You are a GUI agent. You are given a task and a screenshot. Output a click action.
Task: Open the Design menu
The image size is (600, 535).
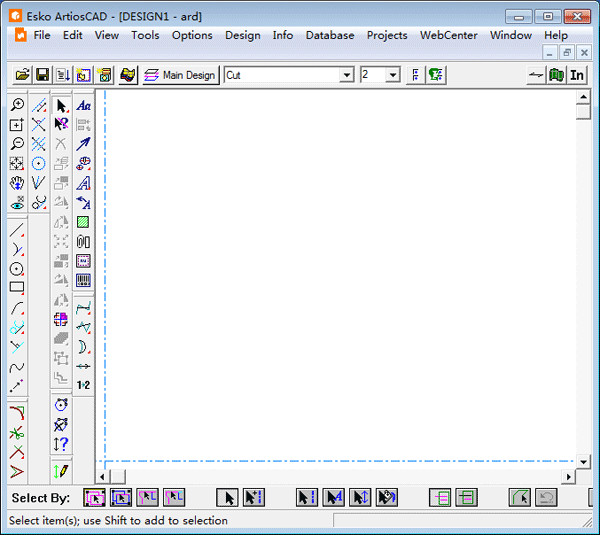[x=243, y=35]
